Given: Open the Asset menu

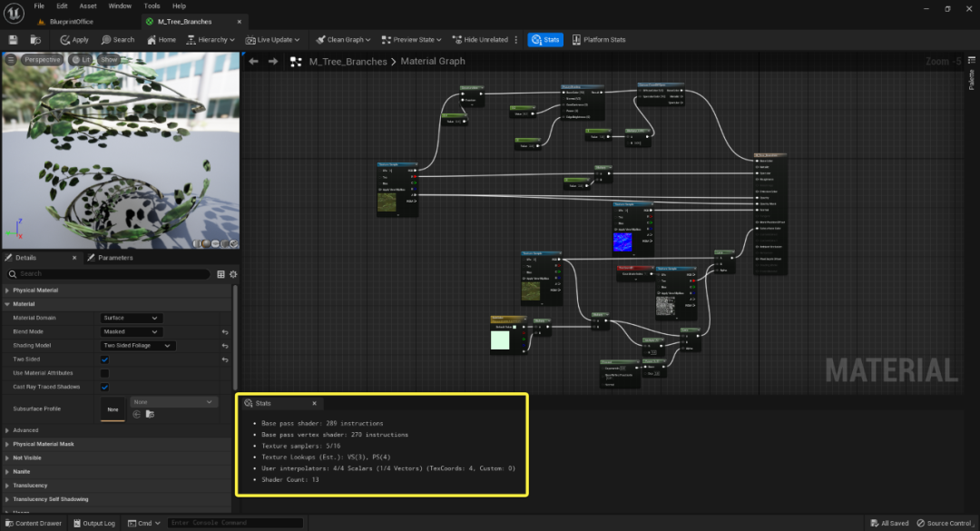Looking at the screenshot, I should (88, 5).
